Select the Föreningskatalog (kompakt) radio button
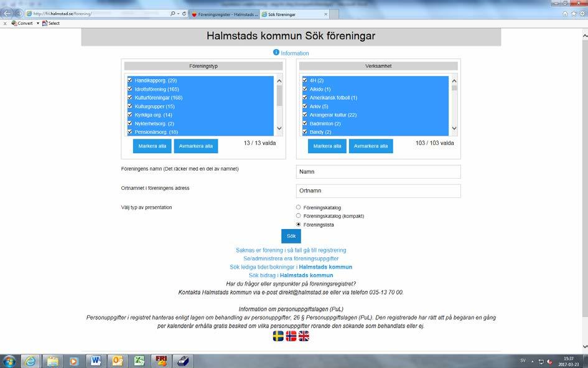Viewport: 588px width, 368px height. (299, 215)
